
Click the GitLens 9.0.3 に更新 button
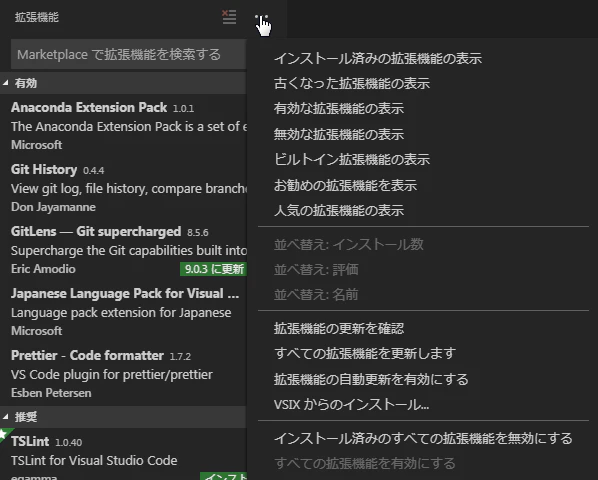click(214, 269)
